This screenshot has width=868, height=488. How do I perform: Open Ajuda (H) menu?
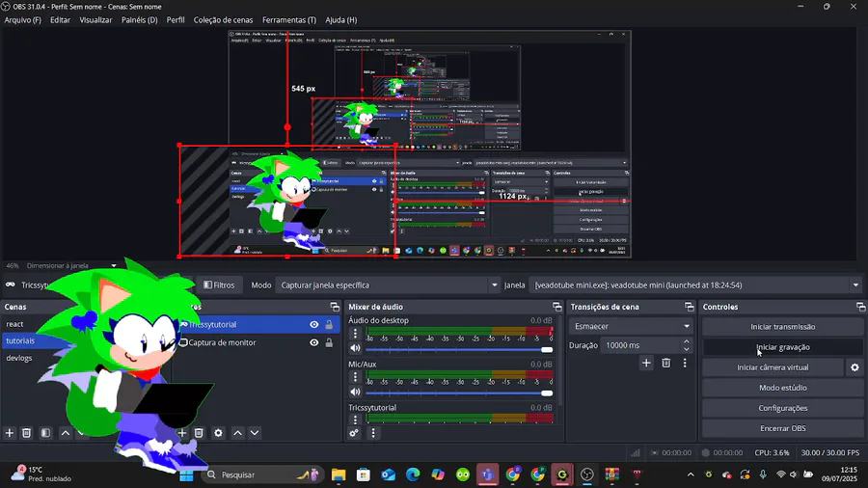point(341,20)
